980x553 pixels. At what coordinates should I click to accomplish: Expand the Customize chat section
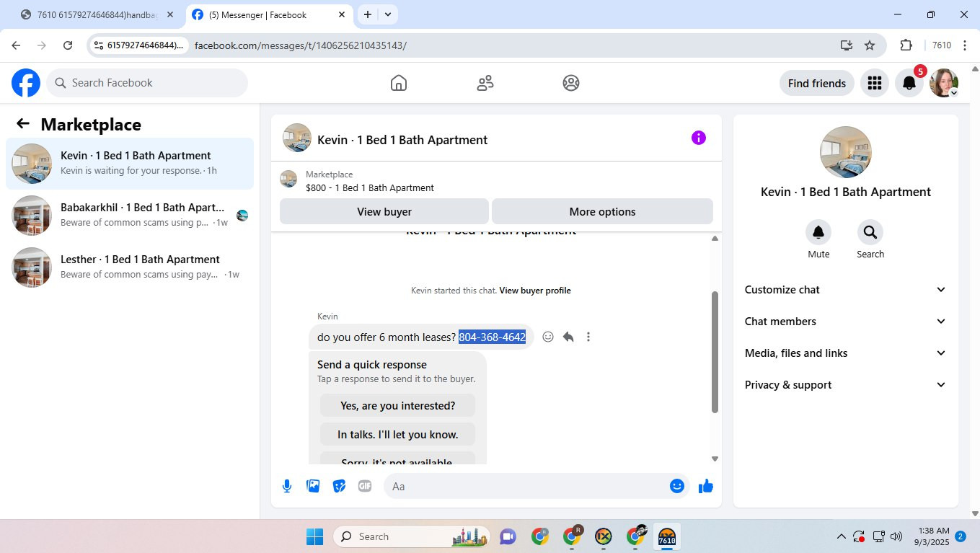846,290
